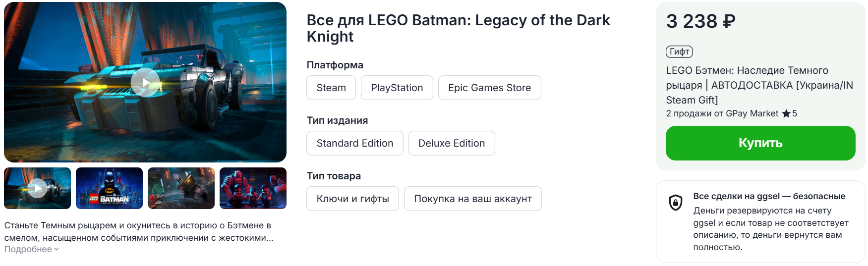This screenshot has width=868, height=266.
Task: Choose Steam platform filter
Action: tap(331, 88)
